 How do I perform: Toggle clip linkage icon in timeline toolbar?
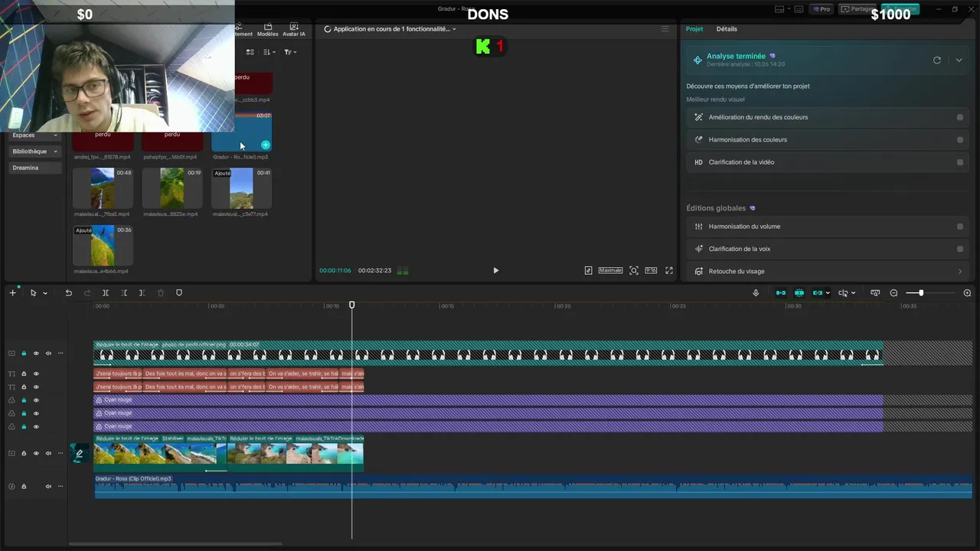pyautogui.click(x=818, y=293)
